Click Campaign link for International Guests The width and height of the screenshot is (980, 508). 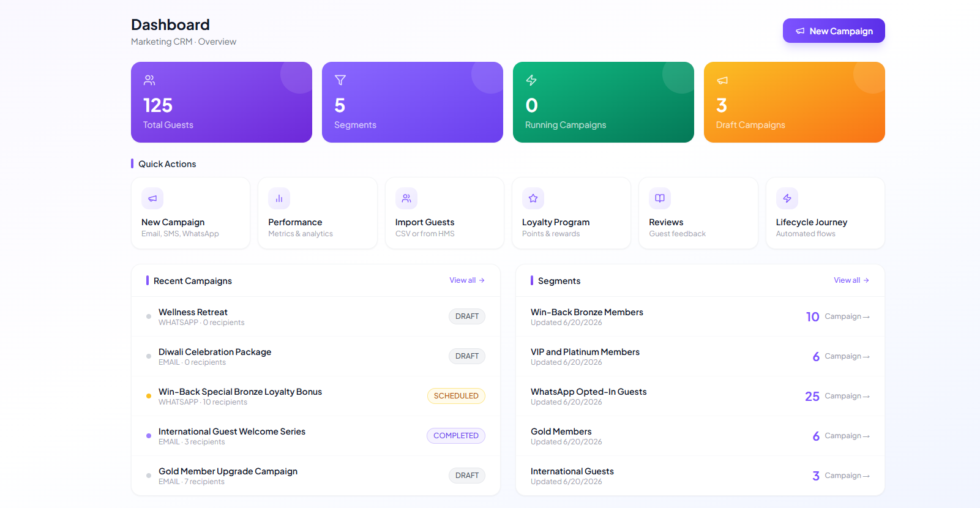pos(847,476)
